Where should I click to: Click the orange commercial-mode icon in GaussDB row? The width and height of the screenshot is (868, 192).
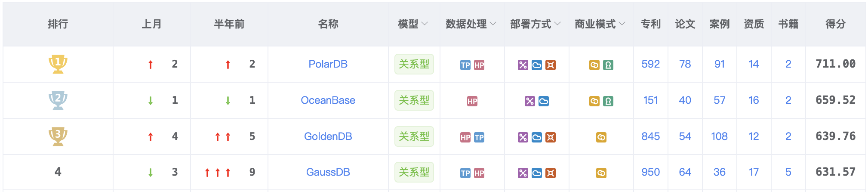pos(601,173)
